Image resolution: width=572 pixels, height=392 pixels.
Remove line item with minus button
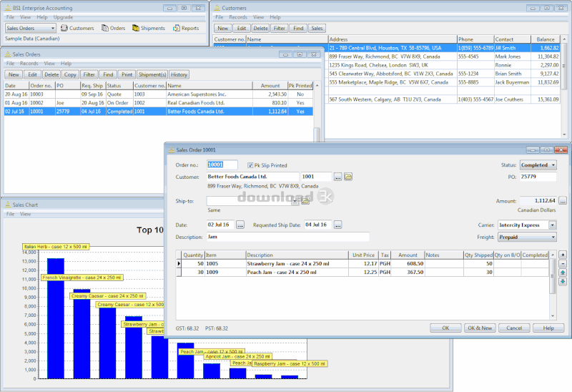[x=563, y=263]
